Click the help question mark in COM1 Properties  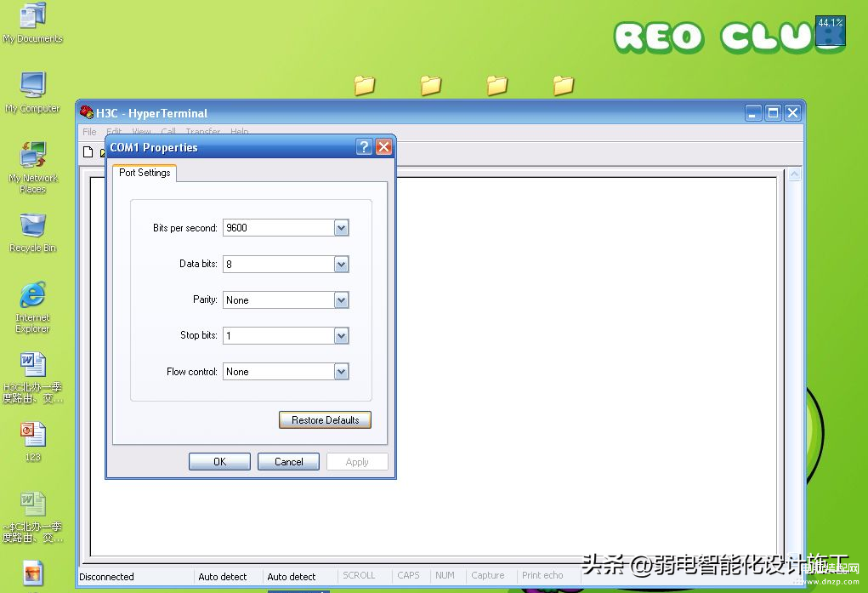click(x=364, y=147)
